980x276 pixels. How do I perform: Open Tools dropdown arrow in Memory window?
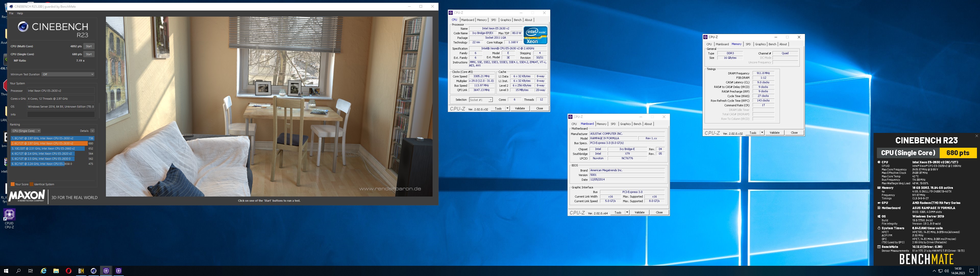click(762, 133)
